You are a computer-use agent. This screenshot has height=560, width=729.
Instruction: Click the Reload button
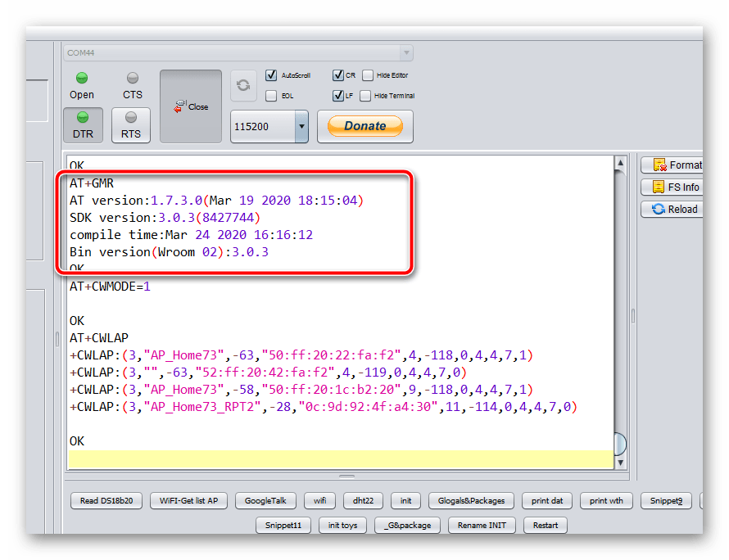[672, 209]
